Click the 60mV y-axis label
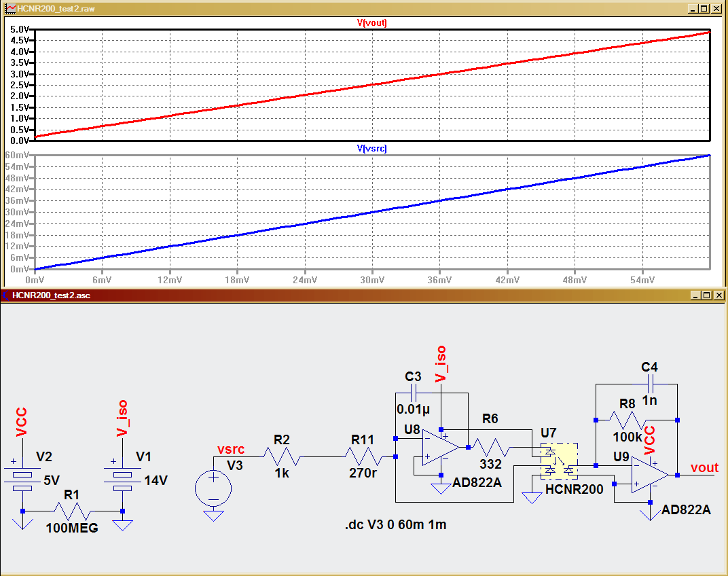The height and width of the screenshot is (576, 728). 17,155
